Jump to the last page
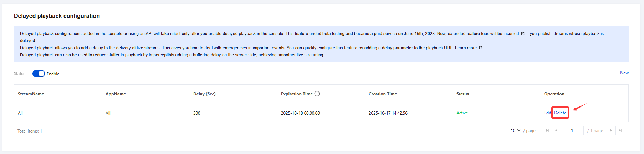Image resolution: width=644 pixels, height=154 pixels. [620, 131]
